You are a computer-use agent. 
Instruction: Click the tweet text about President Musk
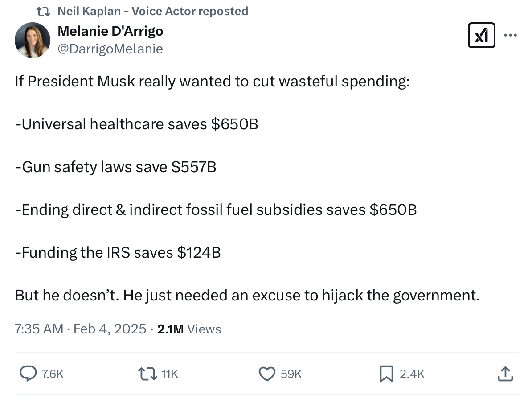[x=213, y=82]
